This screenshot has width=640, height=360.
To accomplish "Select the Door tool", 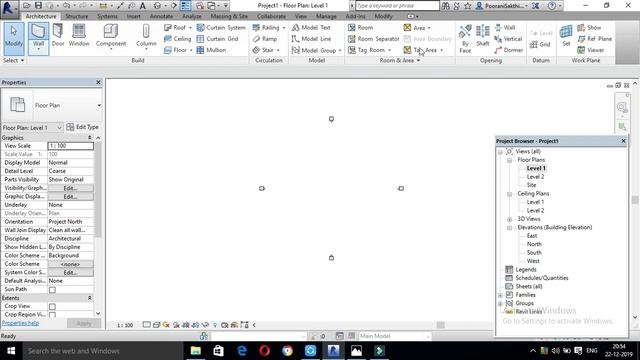I will [x=58, y=36].
